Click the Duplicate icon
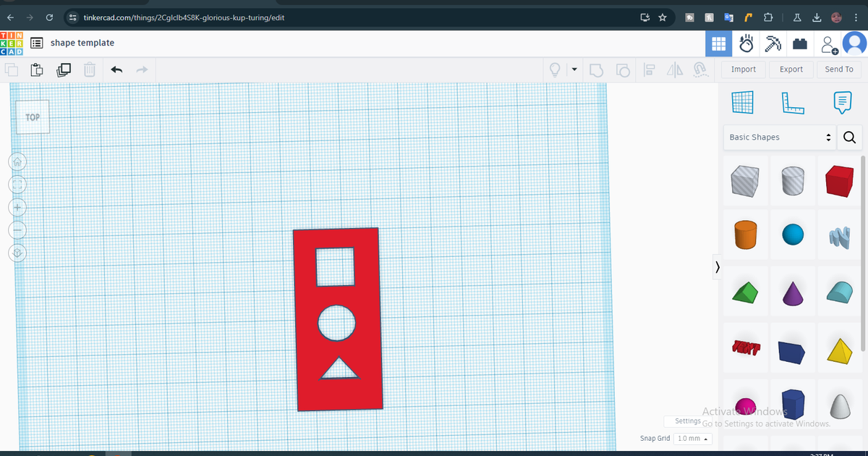The image size is (868, 456). (63, 69)
